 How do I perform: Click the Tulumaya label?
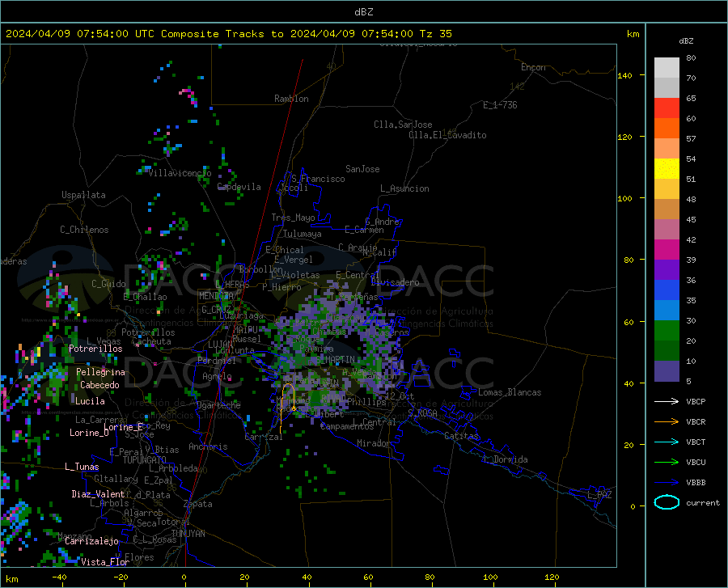coord(303,234)
